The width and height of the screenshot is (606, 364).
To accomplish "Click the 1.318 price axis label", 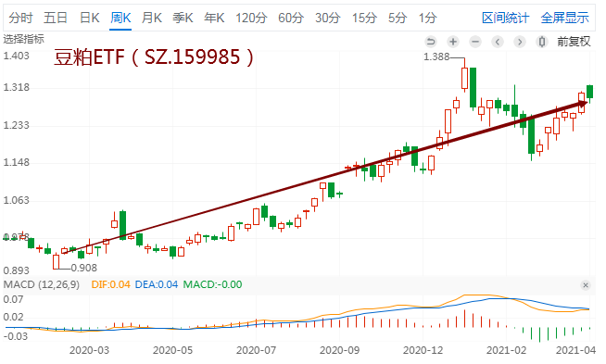I will (x=17, y=88).
